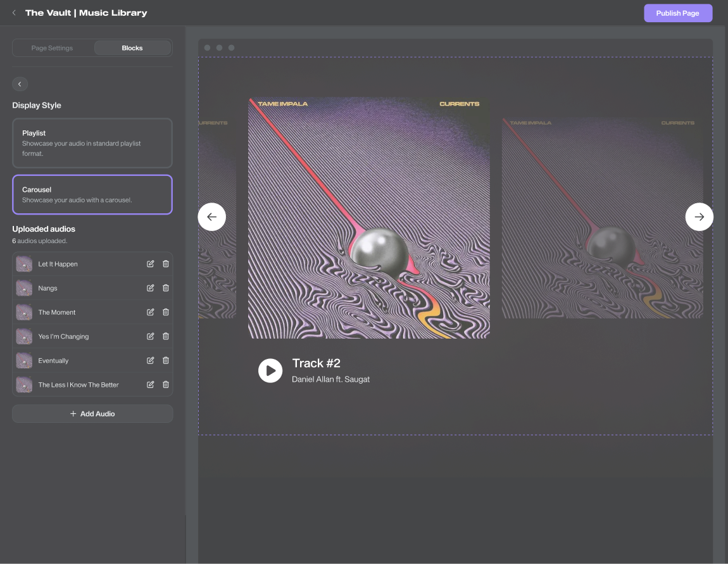This screenshot has width=728, height=564.
Task: Click the round back button above Display Style
Action: point(20,84)
